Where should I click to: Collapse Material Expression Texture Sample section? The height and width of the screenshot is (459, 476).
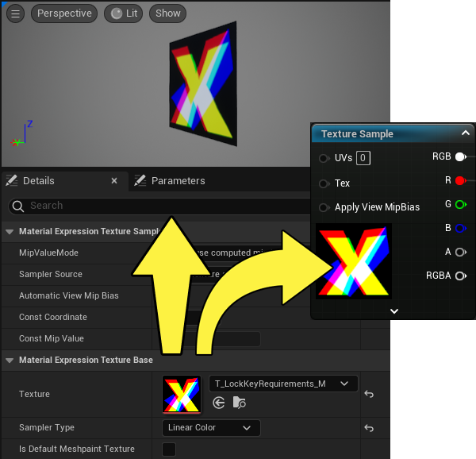tap(10, 232)
